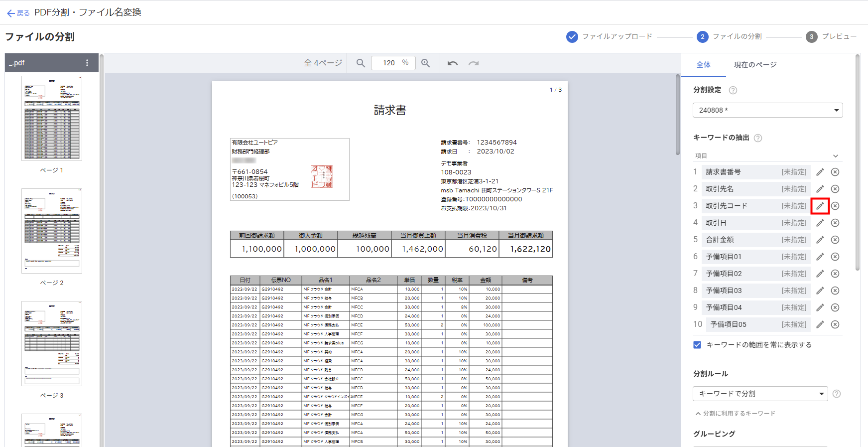Switch to the 現在のページ tab
868x447 pixels.
coord(755,65)
